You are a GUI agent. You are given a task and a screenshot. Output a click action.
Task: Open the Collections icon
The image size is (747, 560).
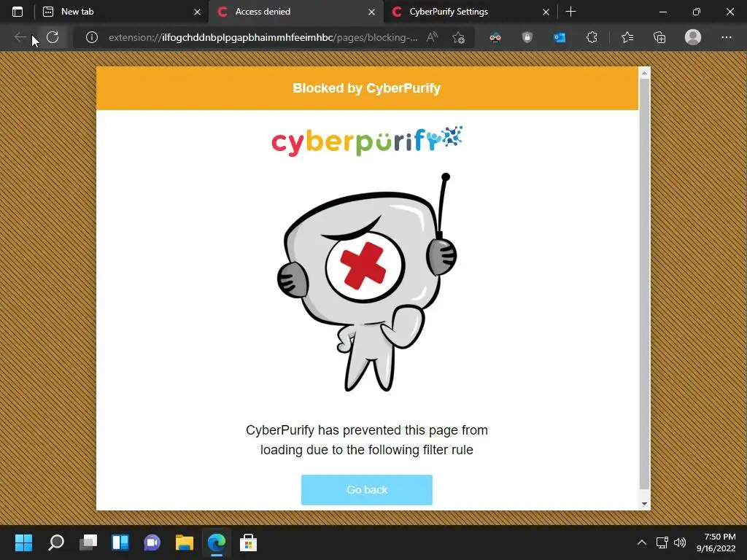[x=659, y=37]
